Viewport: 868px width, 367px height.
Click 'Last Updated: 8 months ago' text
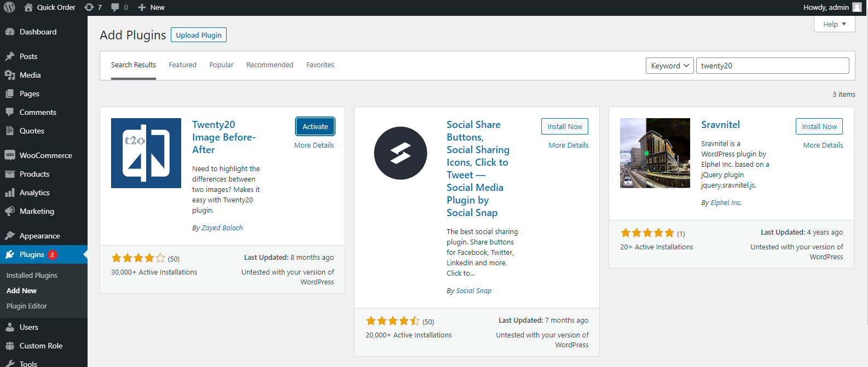point(289,258)
